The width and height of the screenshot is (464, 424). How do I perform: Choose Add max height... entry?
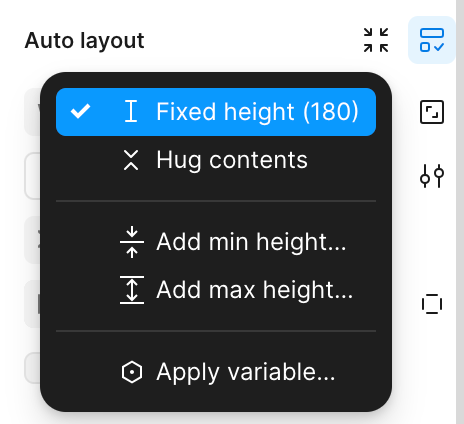(216, 290)
